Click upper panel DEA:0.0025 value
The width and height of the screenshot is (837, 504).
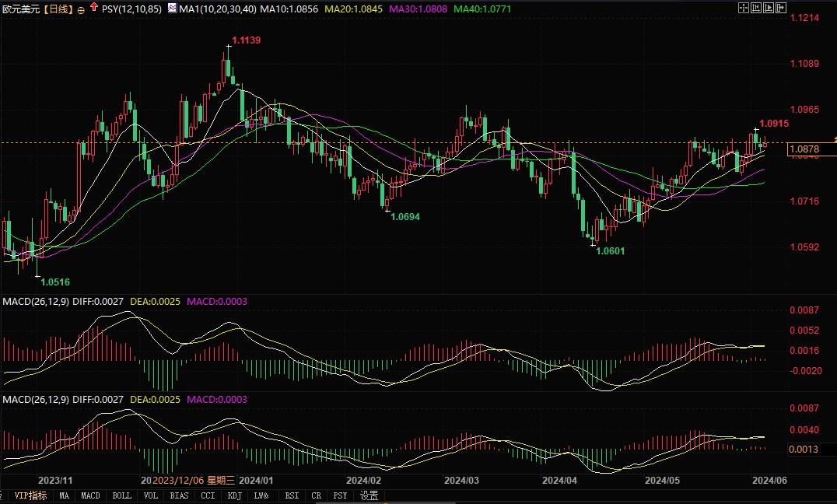point(156,302)
